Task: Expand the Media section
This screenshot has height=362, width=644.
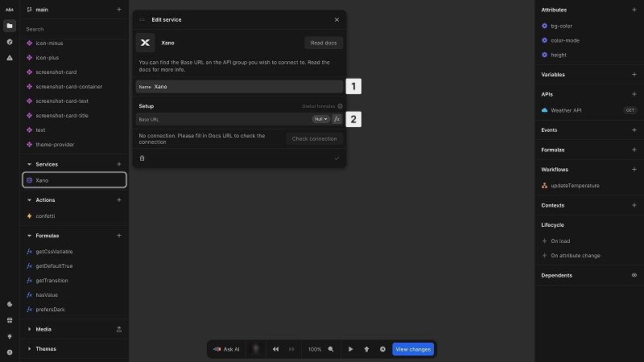Action: click(x=29, y=329)
